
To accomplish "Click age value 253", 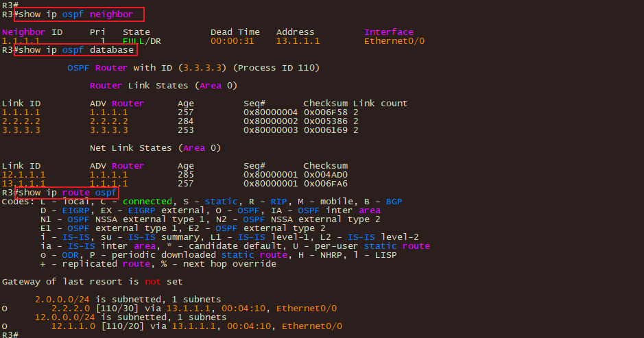I will tap(186, 130).
